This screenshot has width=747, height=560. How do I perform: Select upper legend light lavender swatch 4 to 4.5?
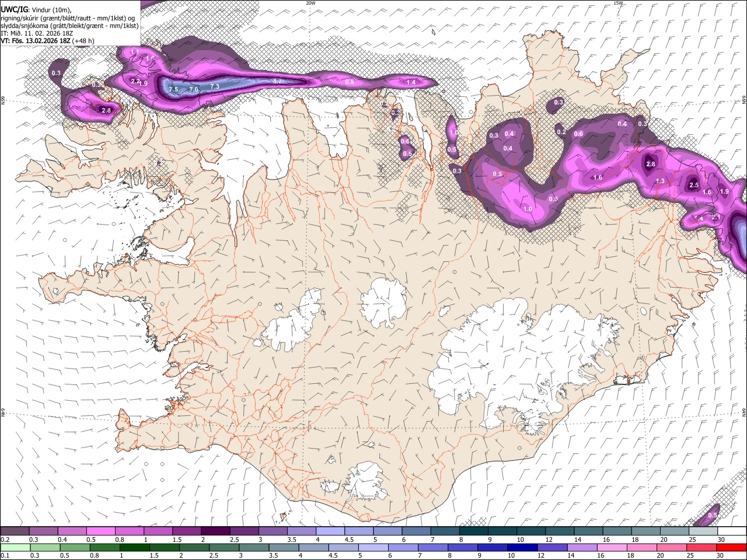click(x=330, y=531)
